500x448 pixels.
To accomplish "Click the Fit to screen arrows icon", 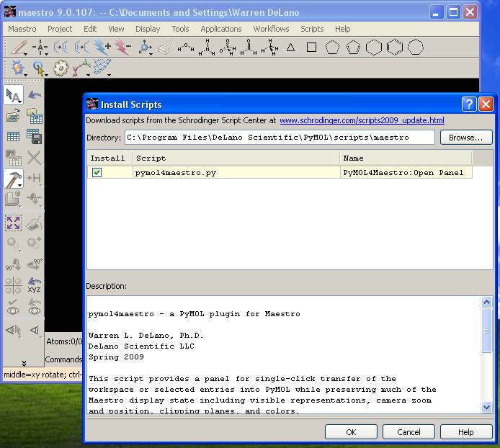I will point(13,223).
